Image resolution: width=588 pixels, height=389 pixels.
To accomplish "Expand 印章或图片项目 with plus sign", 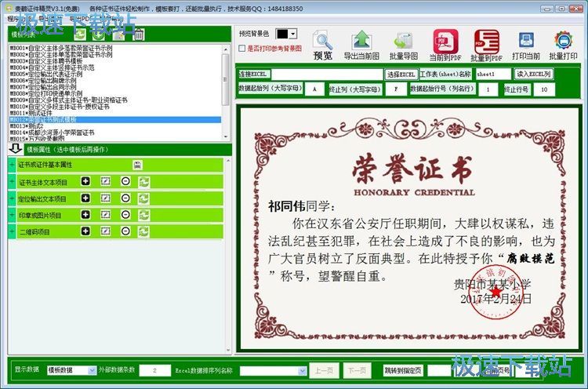I will pyautogui.click(x=12, y=215).
